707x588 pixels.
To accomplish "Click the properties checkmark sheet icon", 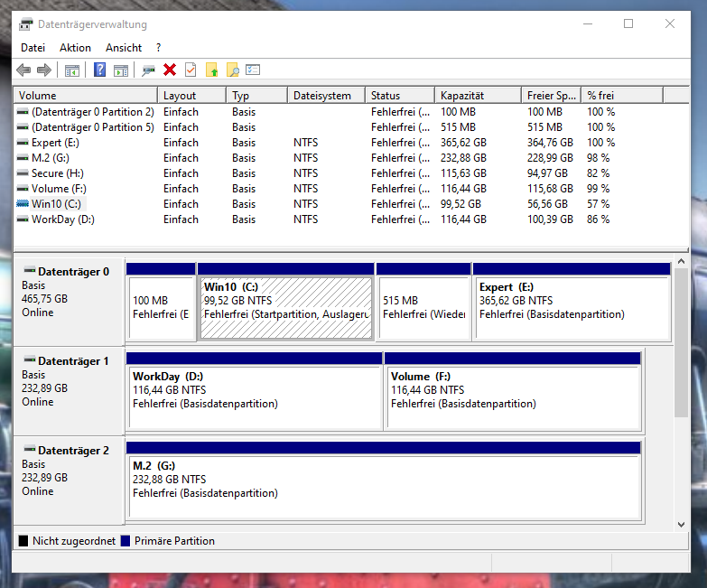I will [x=191, y=70].
